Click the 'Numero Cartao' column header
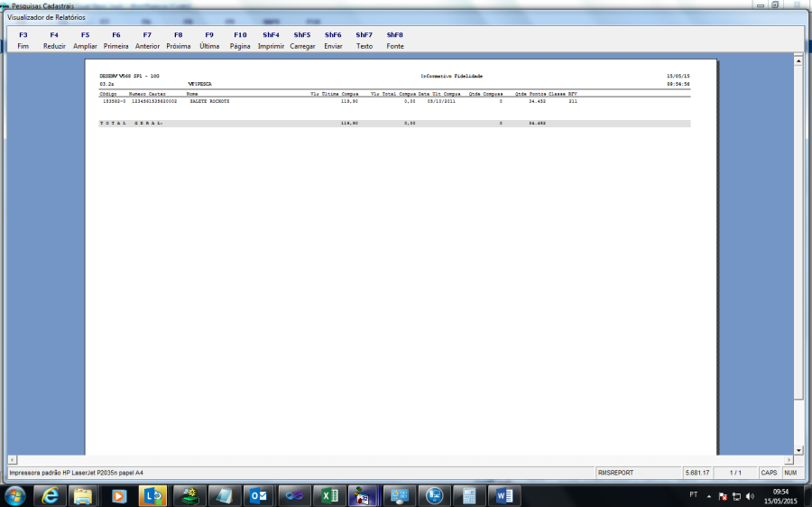Viewport: 812px width, 507px height. click(147, 94)
